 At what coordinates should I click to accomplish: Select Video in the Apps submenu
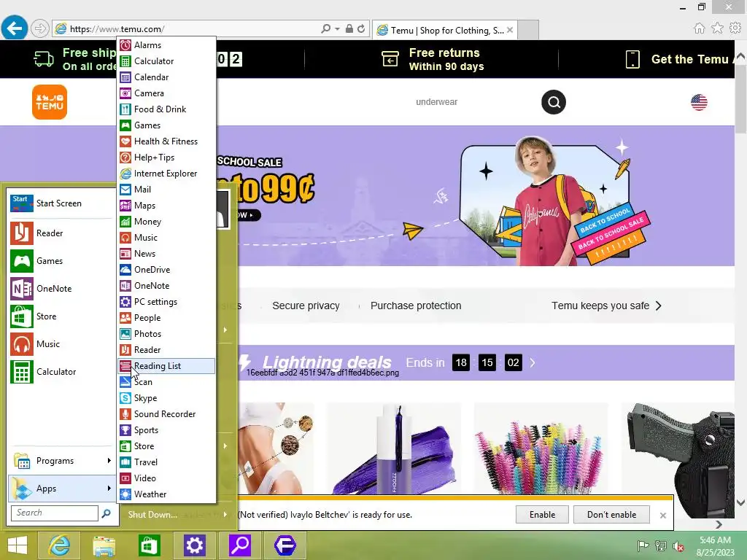click(x=166, y=478)
